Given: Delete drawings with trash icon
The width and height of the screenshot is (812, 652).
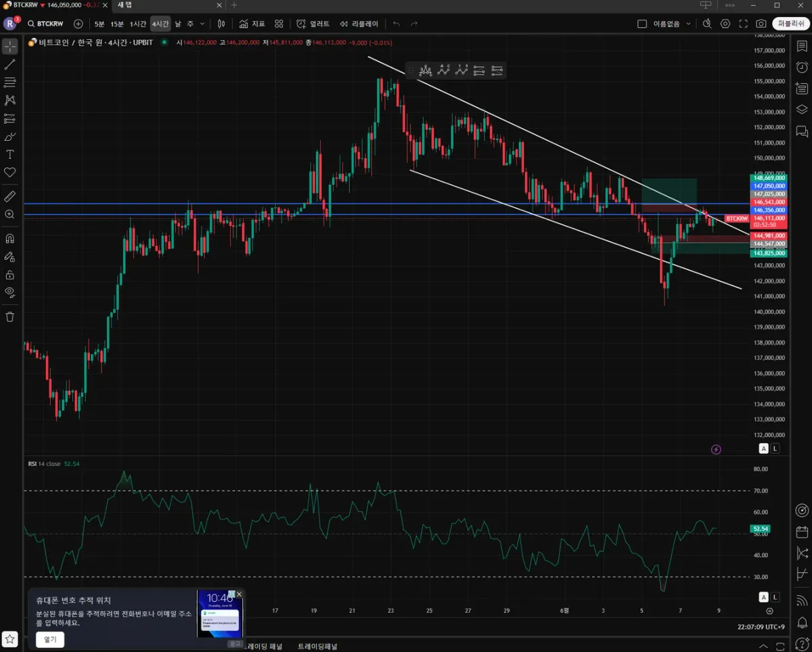Looking at the screenshot, I should (10, 317).
